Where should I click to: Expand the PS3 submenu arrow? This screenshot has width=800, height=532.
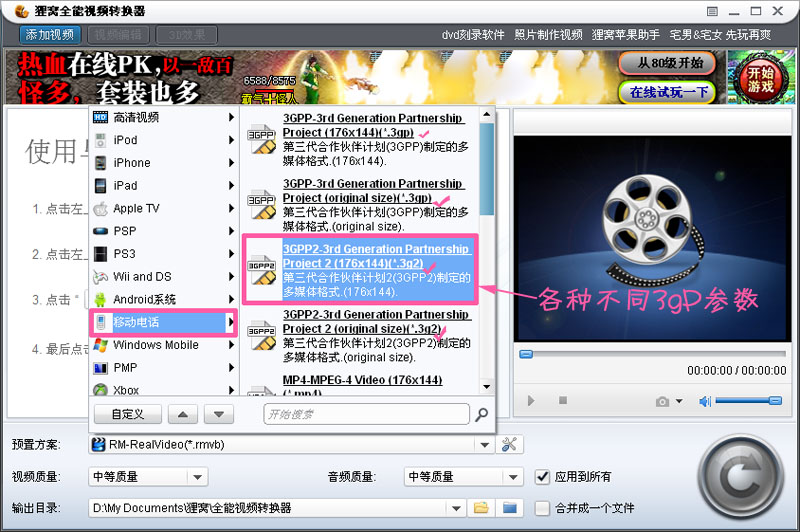[231, 254]
